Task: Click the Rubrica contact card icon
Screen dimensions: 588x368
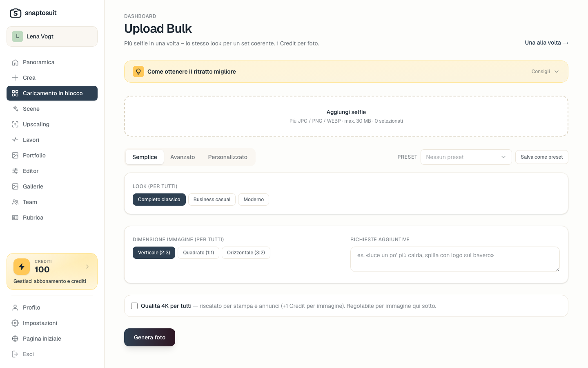Action: click(x=15, y=218)
